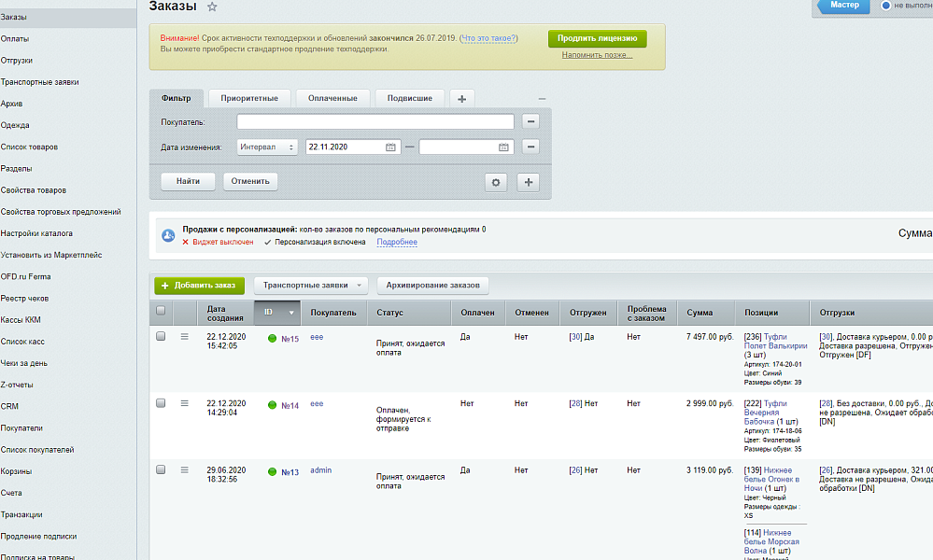Add a new filter tab with plus
Screen dimensions: 933x560
click(x=461, y=98)
